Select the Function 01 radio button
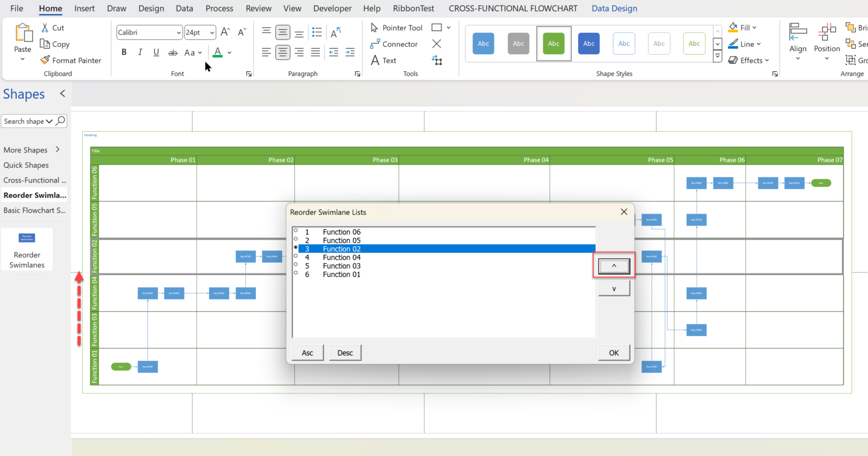This screenshot has height=456, width=868. click(x=296, y=275)
